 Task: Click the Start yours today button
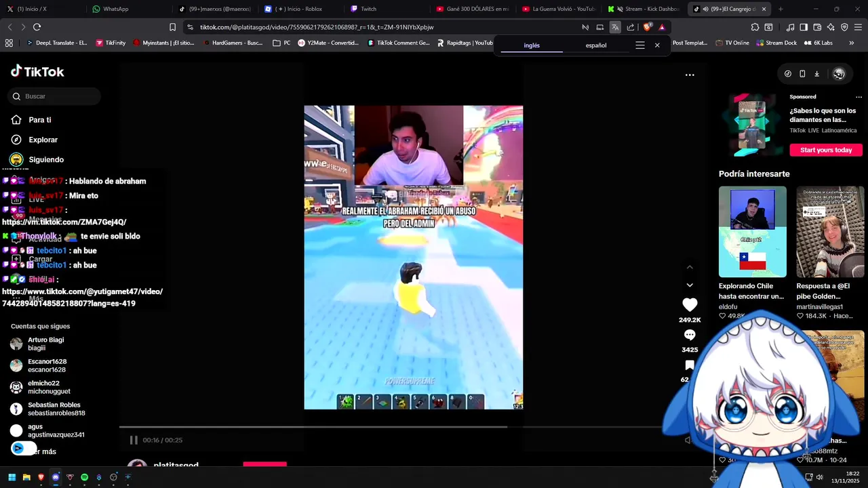click(825, 150)
